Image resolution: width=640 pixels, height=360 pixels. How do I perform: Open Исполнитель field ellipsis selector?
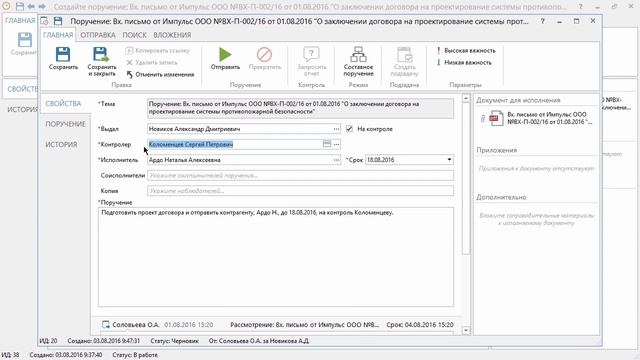336,160
